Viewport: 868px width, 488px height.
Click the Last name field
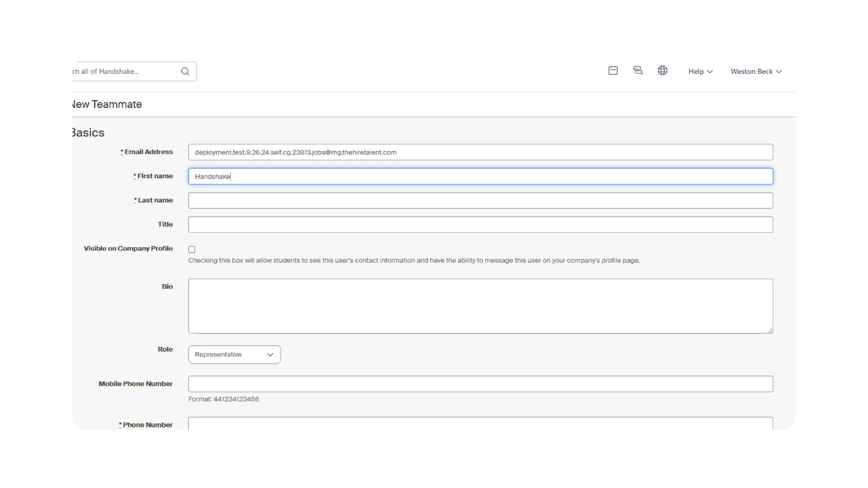480,200
